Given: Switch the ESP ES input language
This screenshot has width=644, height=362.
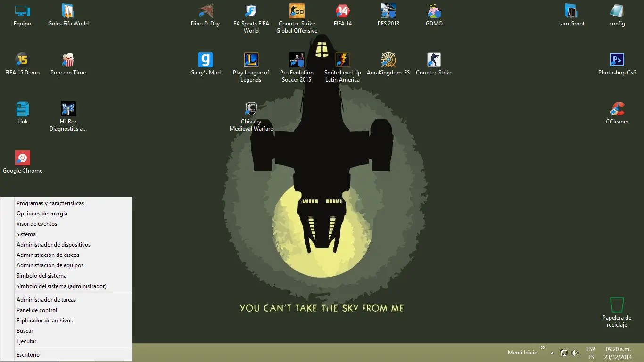Looking at the screenshot, I should [x=591, y=353].
